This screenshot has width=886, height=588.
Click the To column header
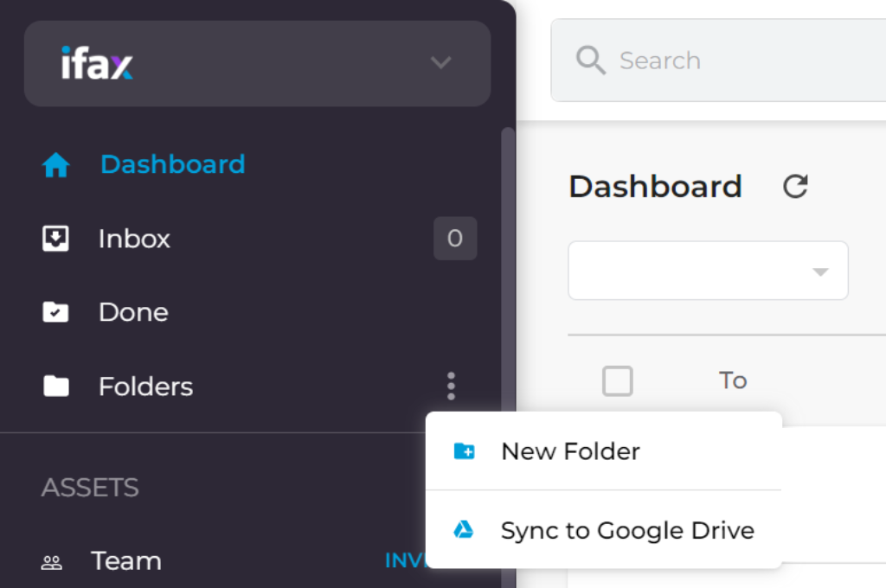click(x=733, y=380)
